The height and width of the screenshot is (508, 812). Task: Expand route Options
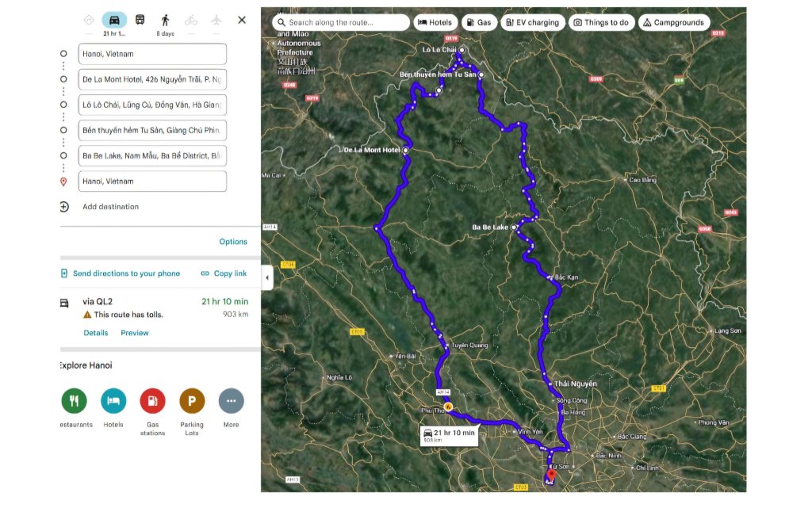[233, 242]
